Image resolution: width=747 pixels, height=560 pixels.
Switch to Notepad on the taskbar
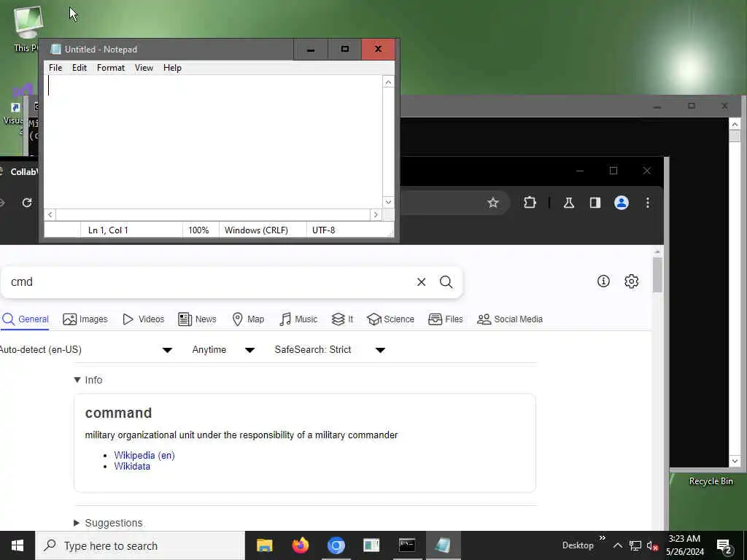(x=443, y=545)
